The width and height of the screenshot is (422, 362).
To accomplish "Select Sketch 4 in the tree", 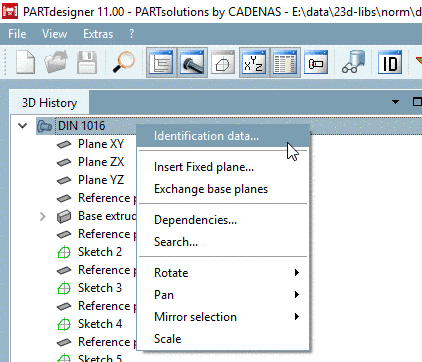I will tap(100, 324).
